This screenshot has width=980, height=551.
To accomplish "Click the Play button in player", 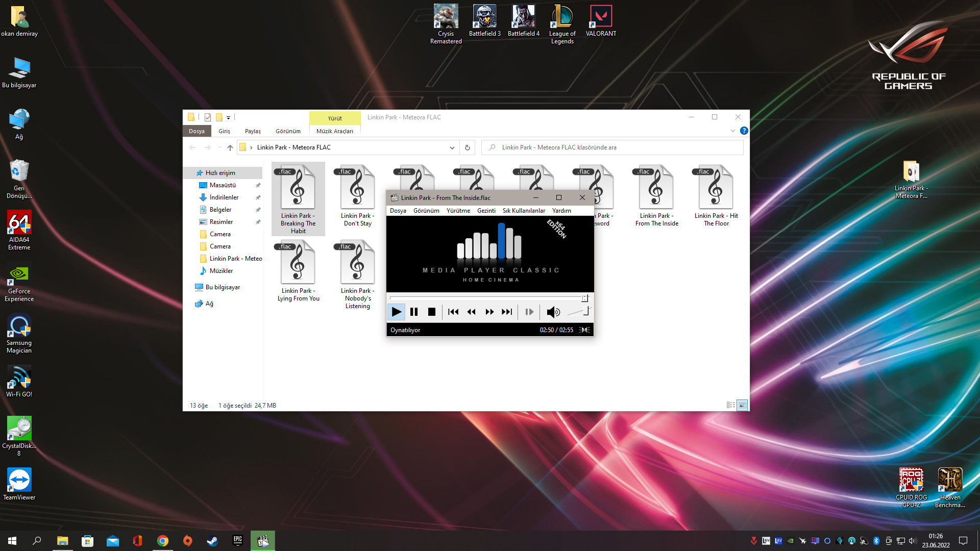I will [x=396, y=312].
